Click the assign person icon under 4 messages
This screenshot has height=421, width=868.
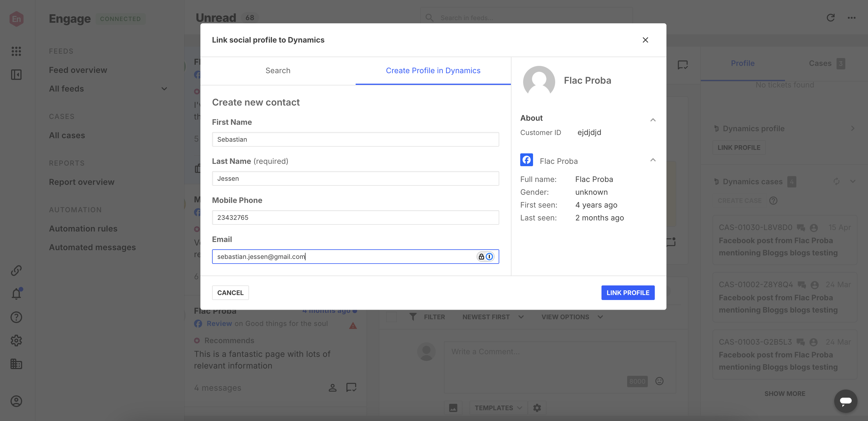[332, 388]
